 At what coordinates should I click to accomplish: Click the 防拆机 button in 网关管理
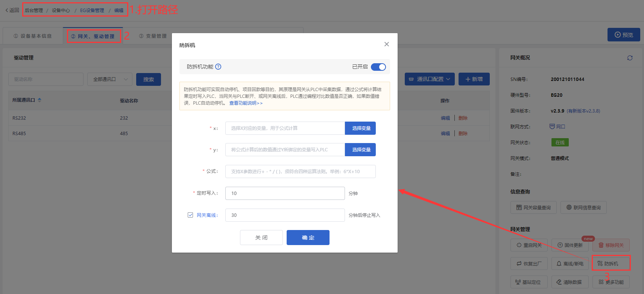611,264
